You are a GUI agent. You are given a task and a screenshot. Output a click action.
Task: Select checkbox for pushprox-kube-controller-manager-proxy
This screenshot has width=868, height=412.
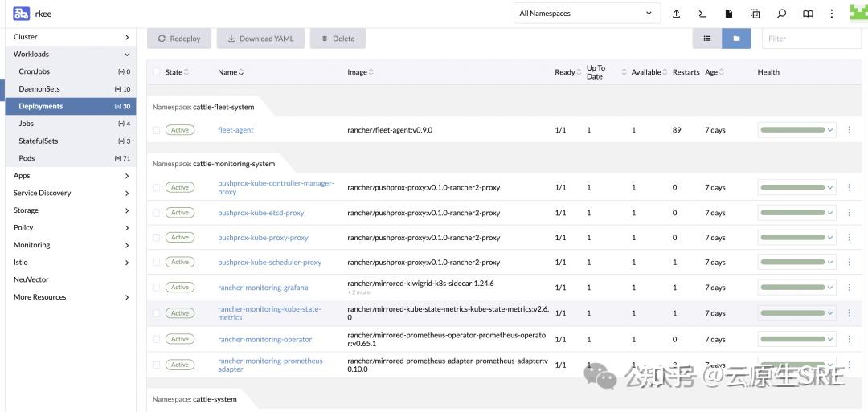click(x=156, y=187)
